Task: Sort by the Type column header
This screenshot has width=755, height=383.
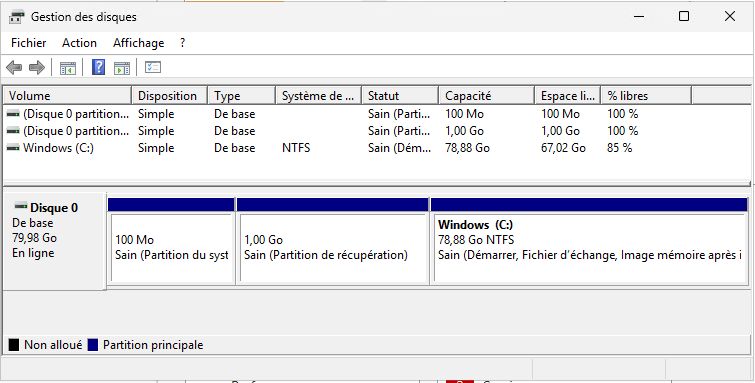Action: tap(242, 96)
